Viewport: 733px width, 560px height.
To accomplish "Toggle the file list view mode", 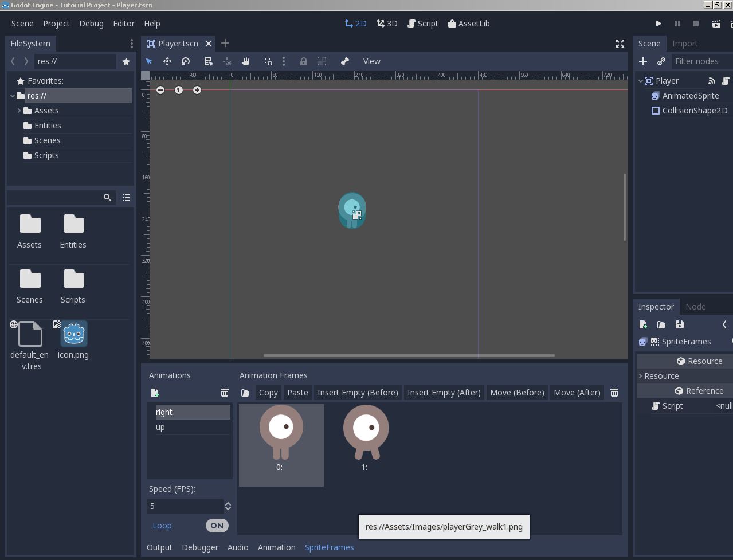I will pyautogui.click(x=126, y=198).
